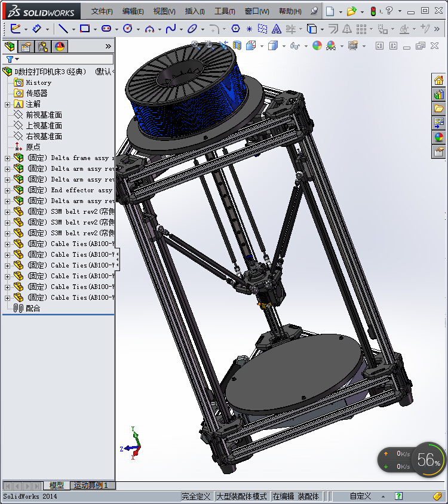
Task: Select the Ellipse tool
Action: pyautogui.click(x=192, y=29)
